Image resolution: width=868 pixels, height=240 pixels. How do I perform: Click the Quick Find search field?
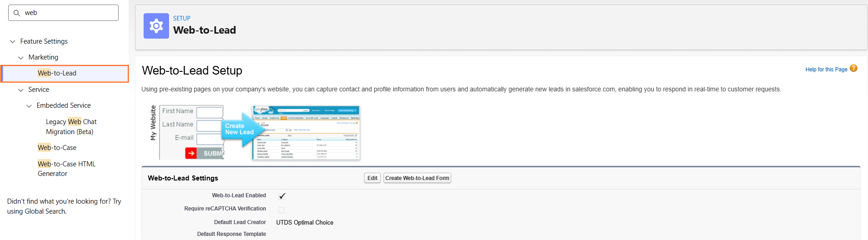(63, 13)
